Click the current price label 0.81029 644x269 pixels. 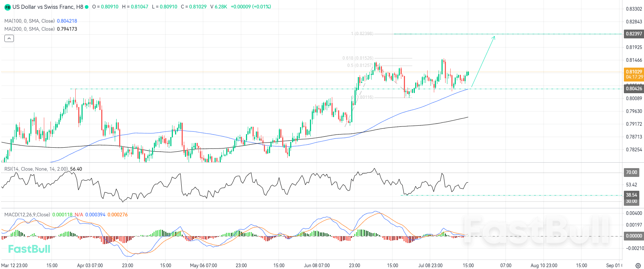point(634,72)
